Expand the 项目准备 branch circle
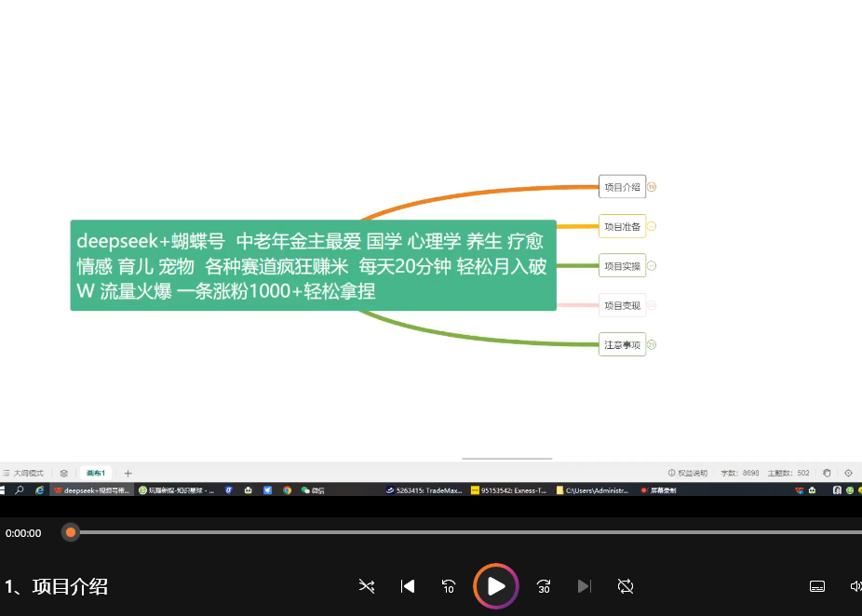This screenshot has height=616, width=862. tap(652, 226)
